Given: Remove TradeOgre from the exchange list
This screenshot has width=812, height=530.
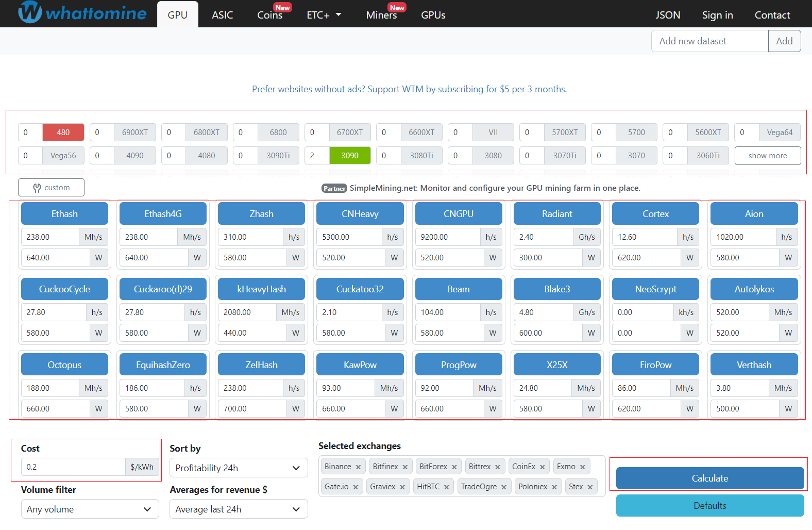Looking at the screenshot, I should 504,487.
